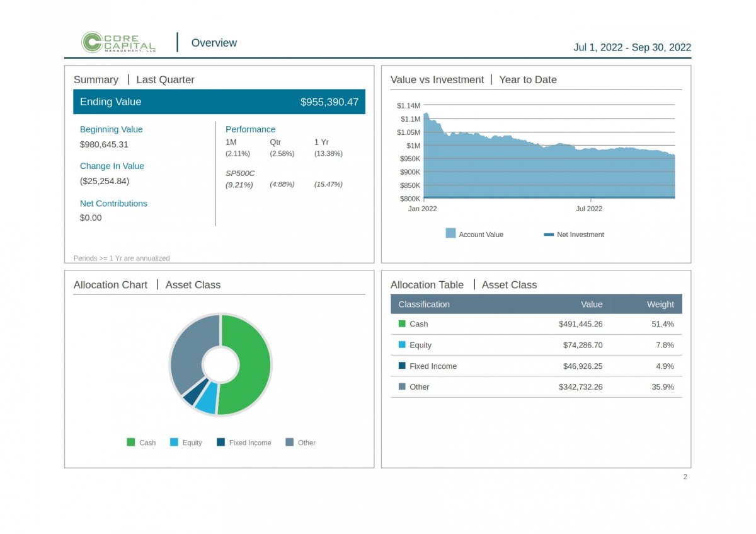
Task: Click the Net Contributions label
Action: (x=113, y=204)
